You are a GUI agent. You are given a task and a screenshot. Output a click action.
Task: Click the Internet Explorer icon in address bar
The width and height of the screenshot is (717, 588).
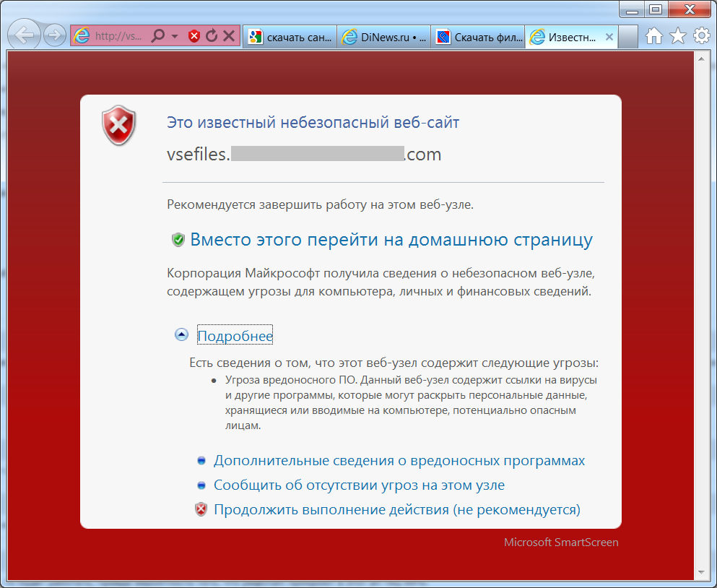coord(82,35)
